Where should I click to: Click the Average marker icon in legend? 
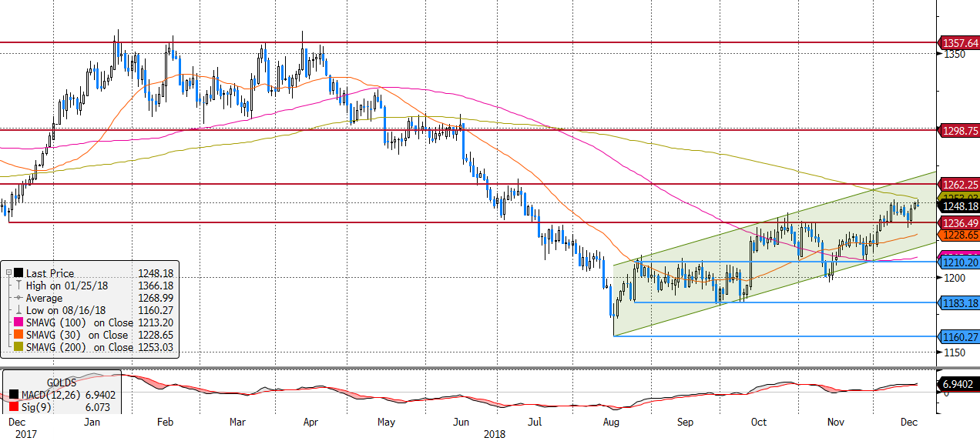click(18, 298)
